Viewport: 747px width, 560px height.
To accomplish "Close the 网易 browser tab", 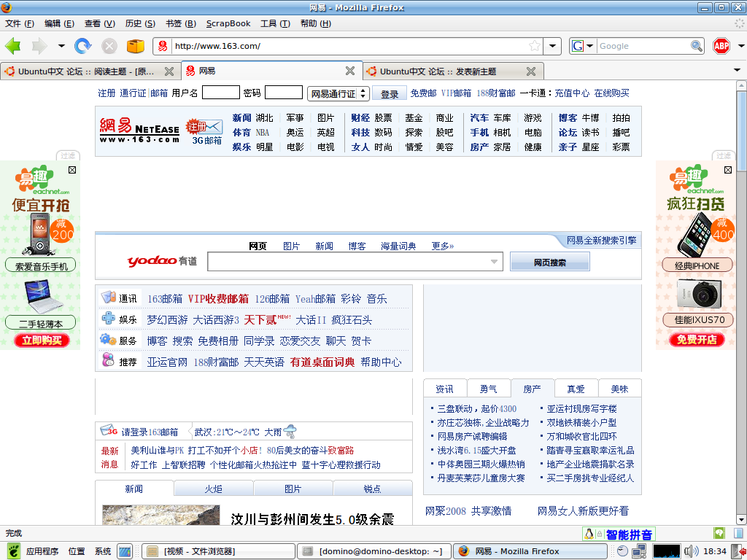I will [350, 71].
